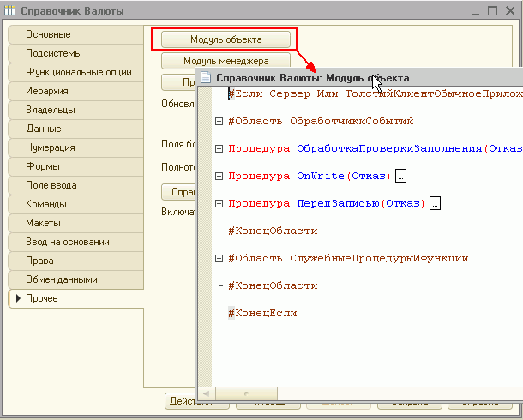Viewport: 523px width, 420px height.
Task: Open the Формы tab
Action: point(76,166)
